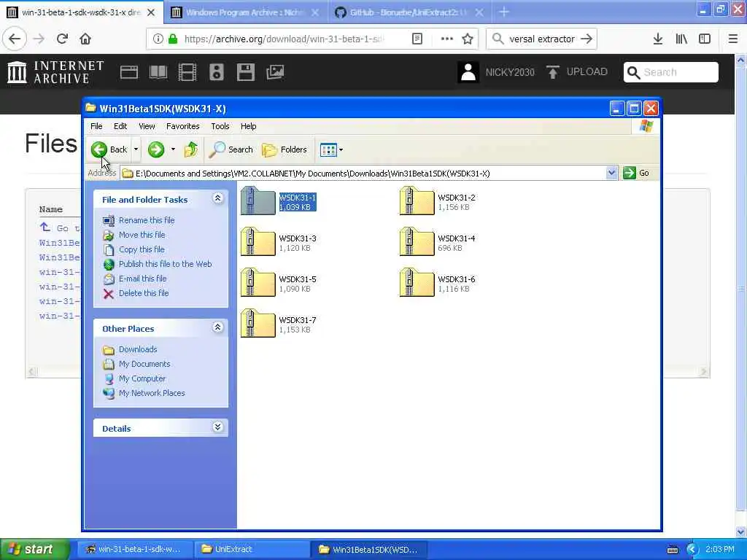
Task: Open the Search pane in Explorer
Action: 231,149
